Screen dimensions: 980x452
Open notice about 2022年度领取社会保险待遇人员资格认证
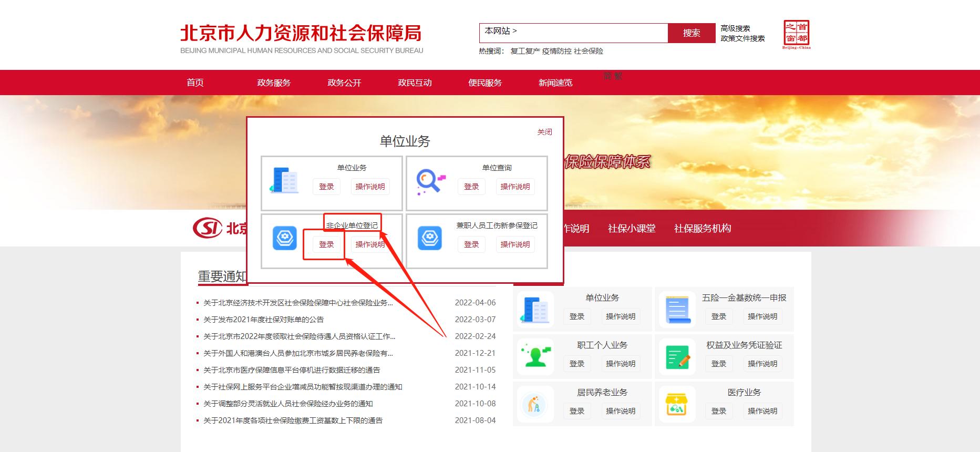tap(300, 336)
